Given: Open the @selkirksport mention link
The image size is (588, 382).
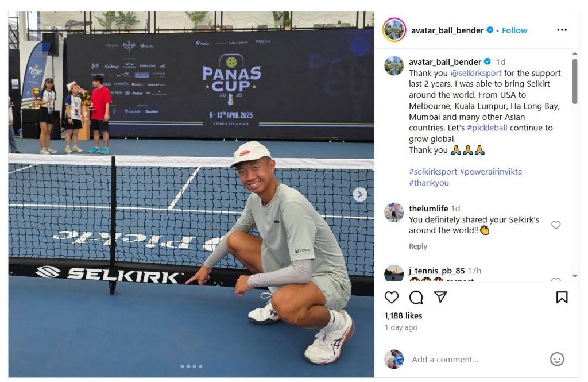Looking at the screenshot, I should click(x=476, y=73).
